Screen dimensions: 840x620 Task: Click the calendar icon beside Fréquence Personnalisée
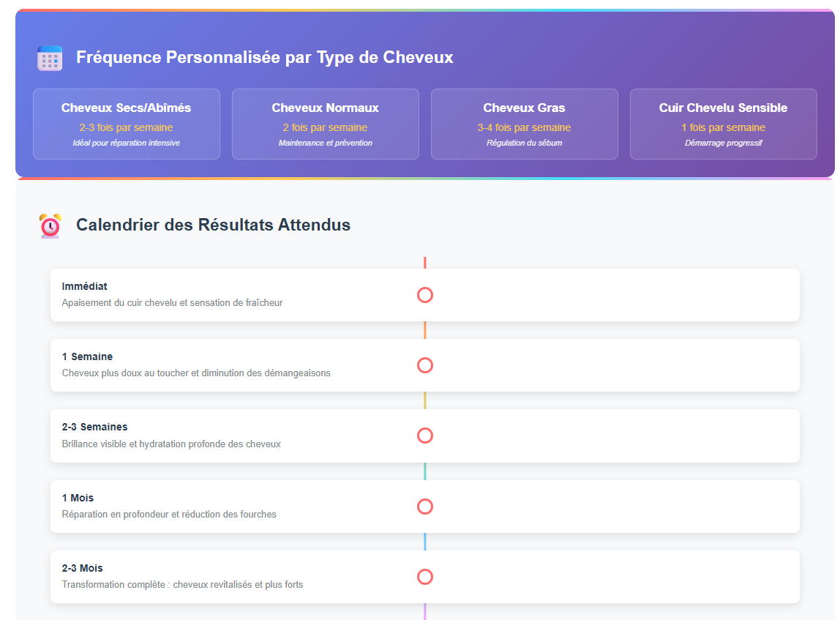[50, 58]
